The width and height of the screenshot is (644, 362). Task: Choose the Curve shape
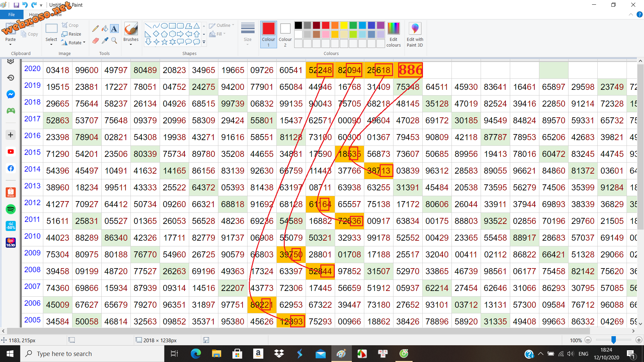pos(156,26)
